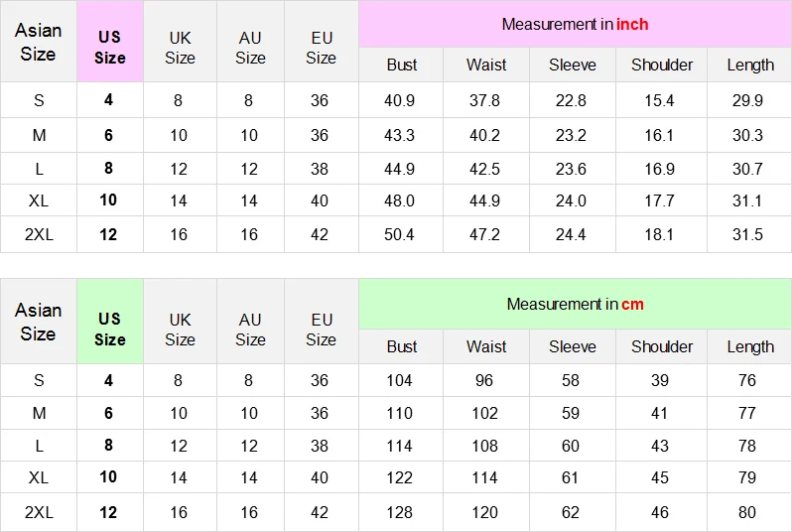Image resolution: width=792 pixels, height=532 pixels.
Task: Click the Shoulder column header in cm table
Action: point(662,346)
